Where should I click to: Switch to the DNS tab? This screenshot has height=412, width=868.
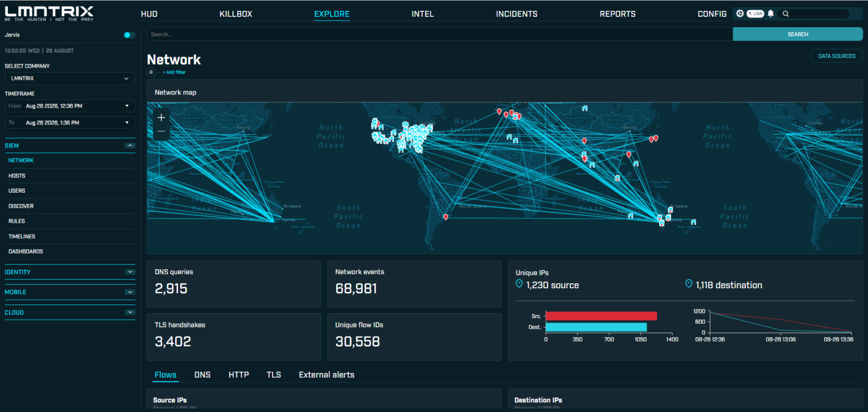(202, 375)
